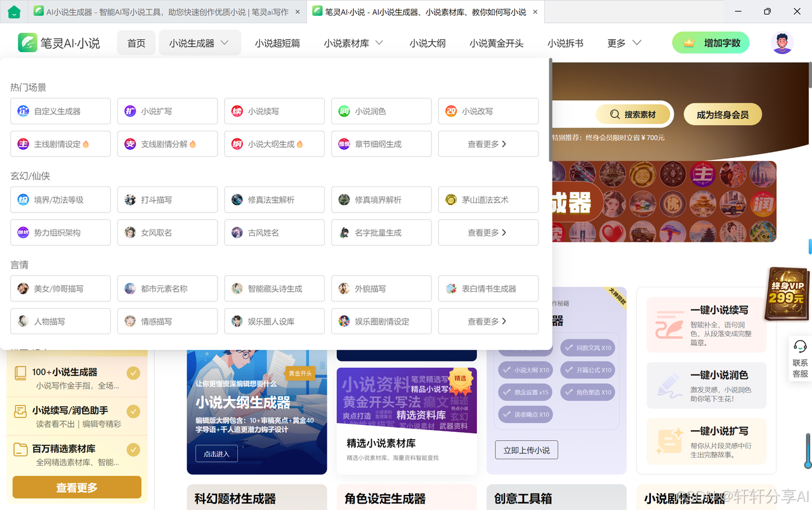This screenshot has height=510, width=812.
Task: Click the 增加字数 button
Action: [x=710, y=43]
